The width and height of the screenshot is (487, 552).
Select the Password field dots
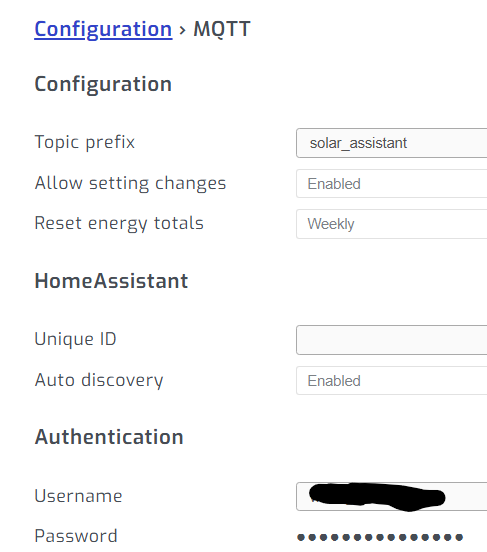pos(380,537)
